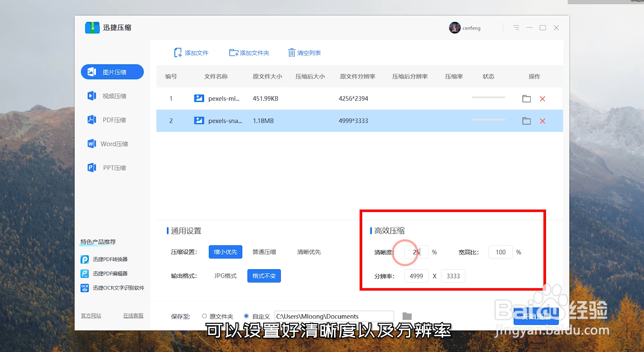The image size is (644, 352).
Task: Choose 缩小优先 compression setting
Action: tap(225, 252)
